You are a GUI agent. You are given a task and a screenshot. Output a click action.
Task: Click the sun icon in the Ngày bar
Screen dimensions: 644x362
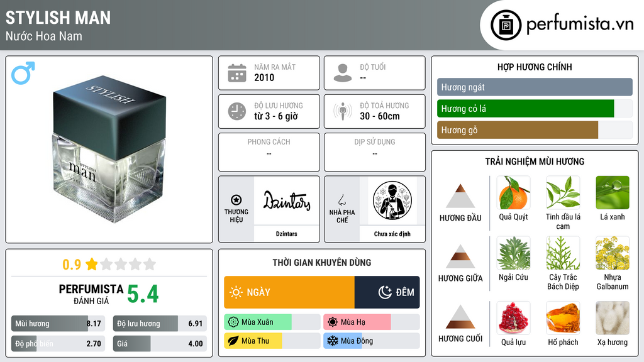pyautogui.click(x=236, y=292)
